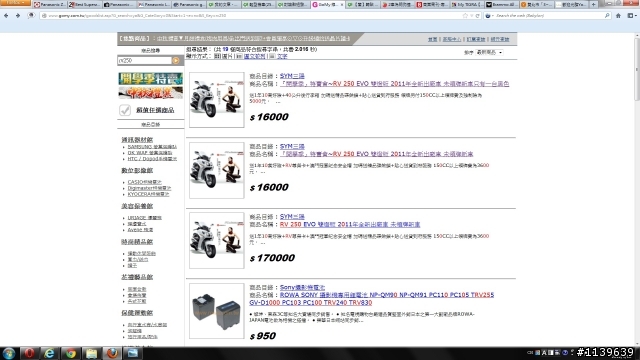640x360 pixels.
Task: Open the RV 250 EVO title priced $170000
Action: (350, 224)
